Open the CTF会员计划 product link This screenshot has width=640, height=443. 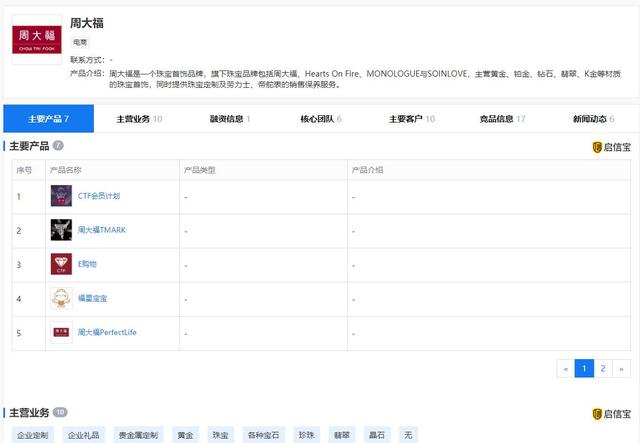tap(99, 196)
